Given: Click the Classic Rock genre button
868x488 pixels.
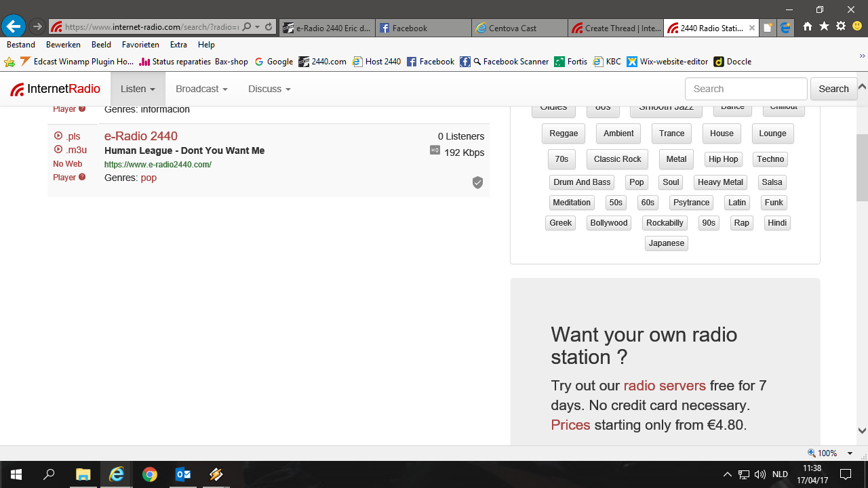Looking at the screenshot, I should tap(617, 159).
